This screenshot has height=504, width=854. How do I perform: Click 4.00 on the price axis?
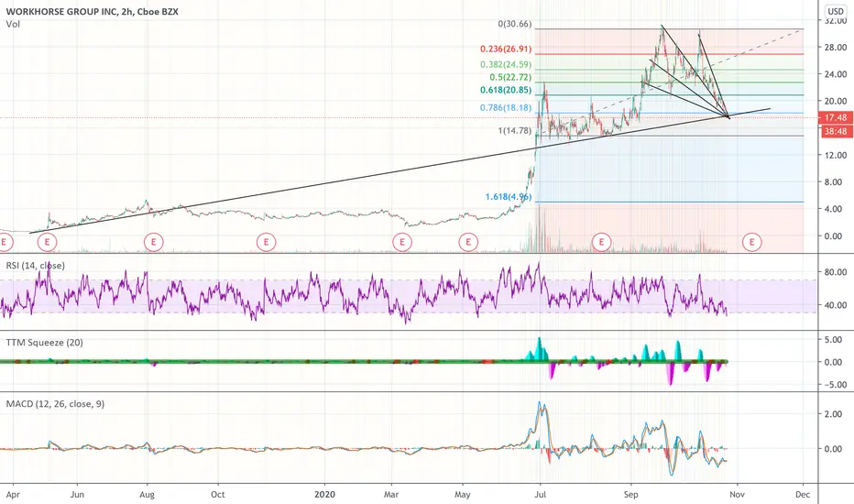pos(836,209)
